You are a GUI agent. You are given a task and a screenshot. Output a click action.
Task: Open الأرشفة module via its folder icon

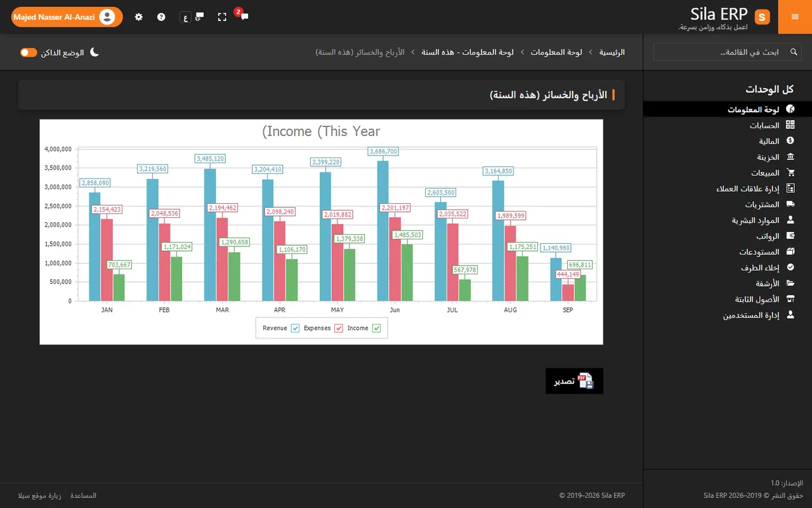[790, 283]
